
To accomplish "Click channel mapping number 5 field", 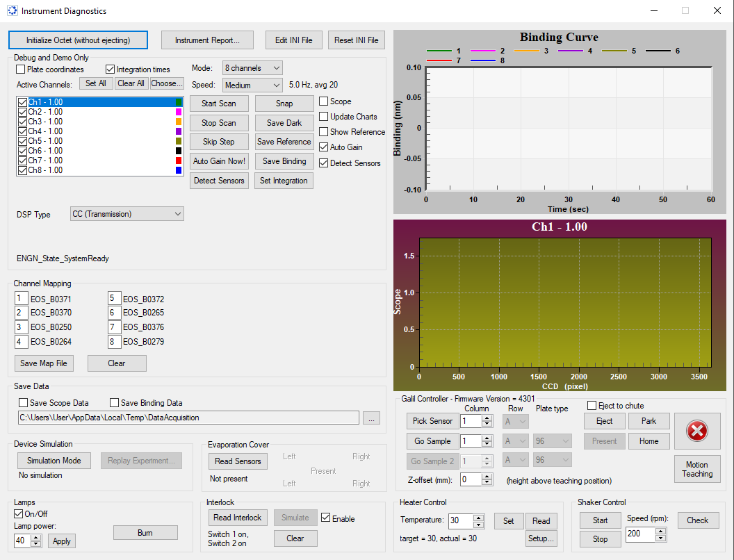I will pos(114,298).
